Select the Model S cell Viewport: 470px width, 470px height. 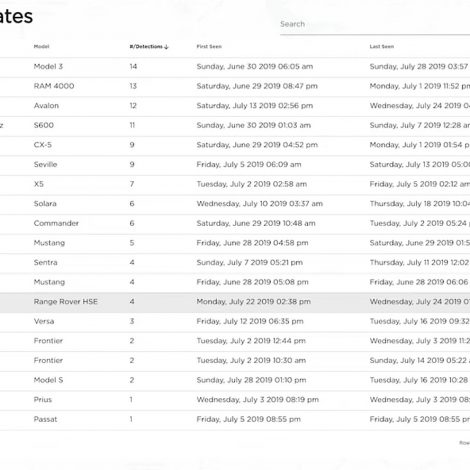(48, 380)
